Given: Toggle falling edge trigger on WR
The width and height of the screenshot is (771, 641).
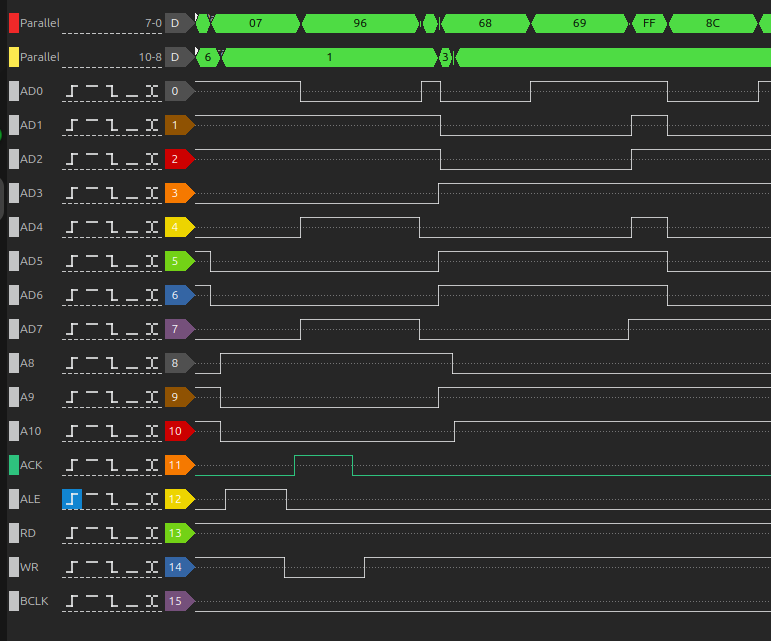Looking at the screenshot, I should click(112, 567).
